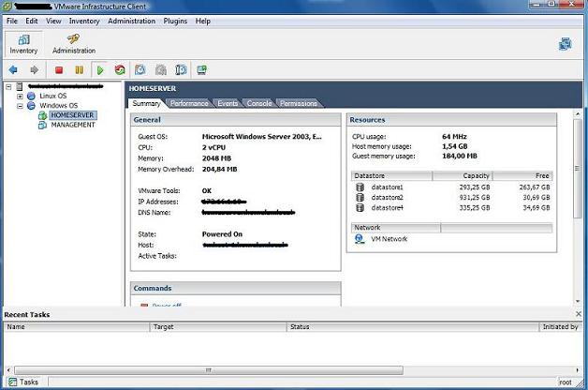Click the summary pane scroll down arrow
This screenshot has width=588, height=390.
click(577, 301)
